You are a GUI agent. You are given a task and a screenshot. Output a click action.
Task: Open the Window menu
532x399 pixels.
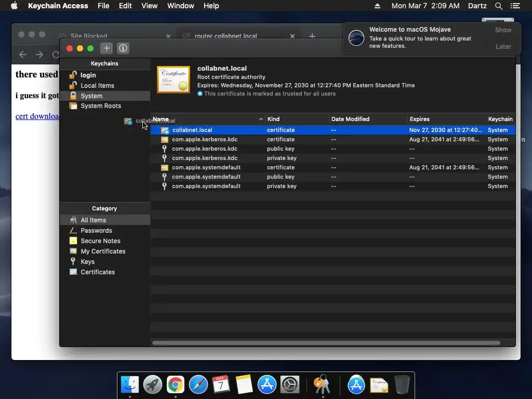click(x=180, y=6)
